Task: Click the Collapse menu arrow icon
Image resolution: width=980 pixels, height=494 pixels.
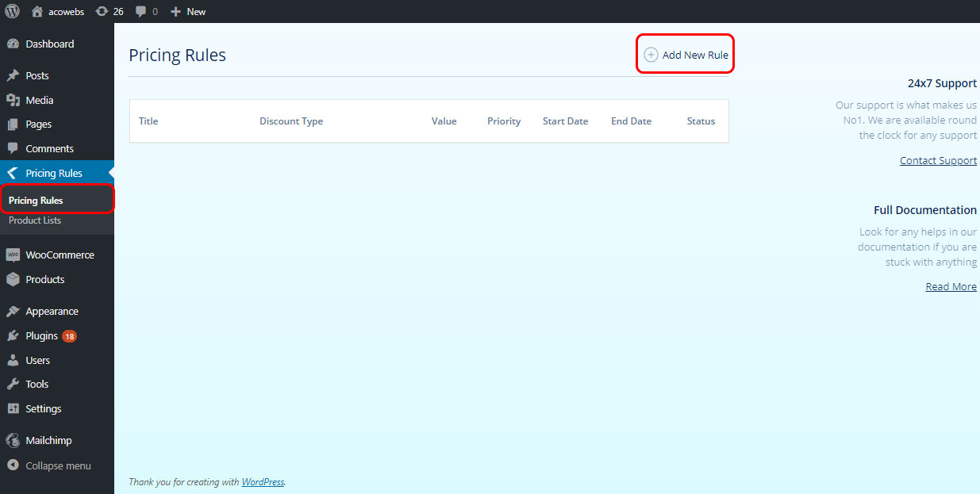Action: point(13,465)
